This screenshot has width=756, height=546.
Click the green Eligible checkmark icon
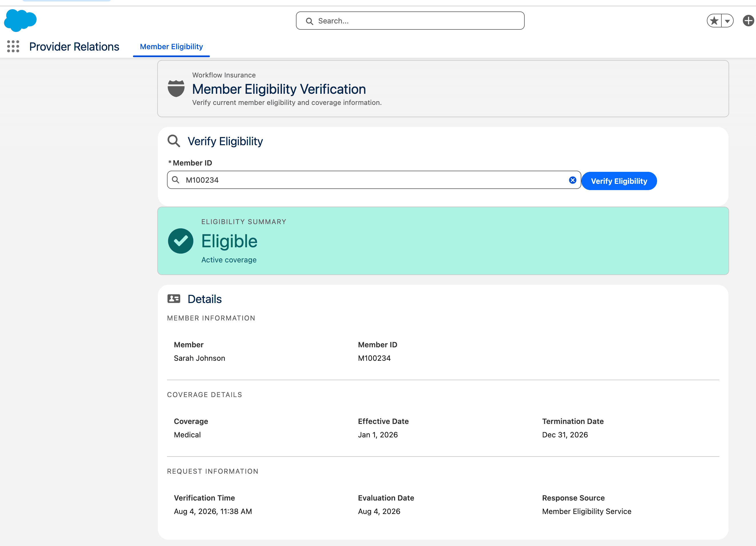click(x=181, y=241)
